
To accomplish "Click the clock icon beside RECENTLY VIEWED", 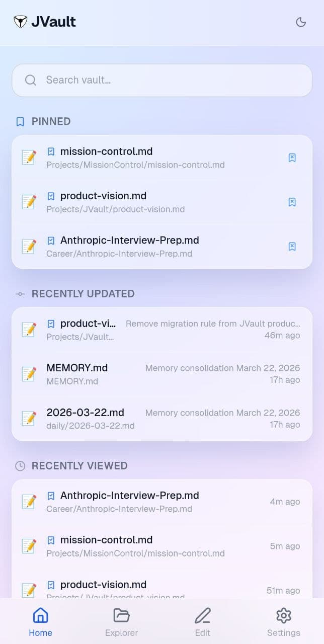I will click(x=20, y=466).
